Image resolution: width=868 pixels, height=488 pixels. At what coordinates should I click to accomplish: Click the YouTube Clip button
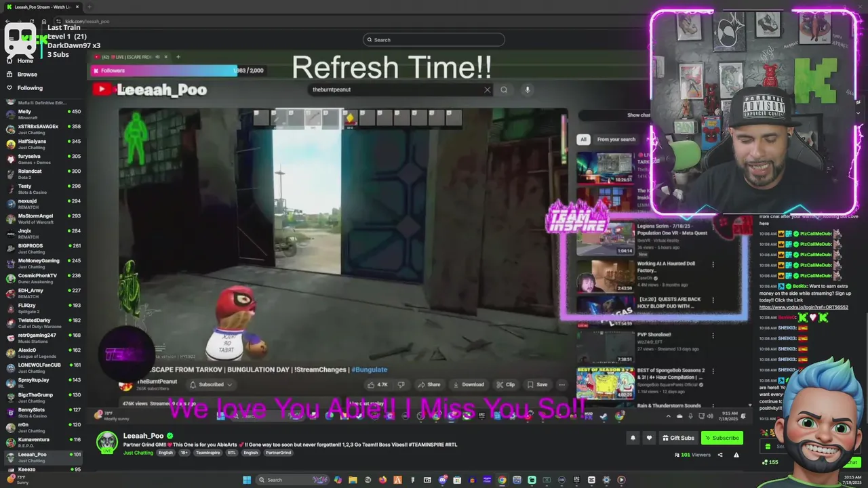coord(505,384)
